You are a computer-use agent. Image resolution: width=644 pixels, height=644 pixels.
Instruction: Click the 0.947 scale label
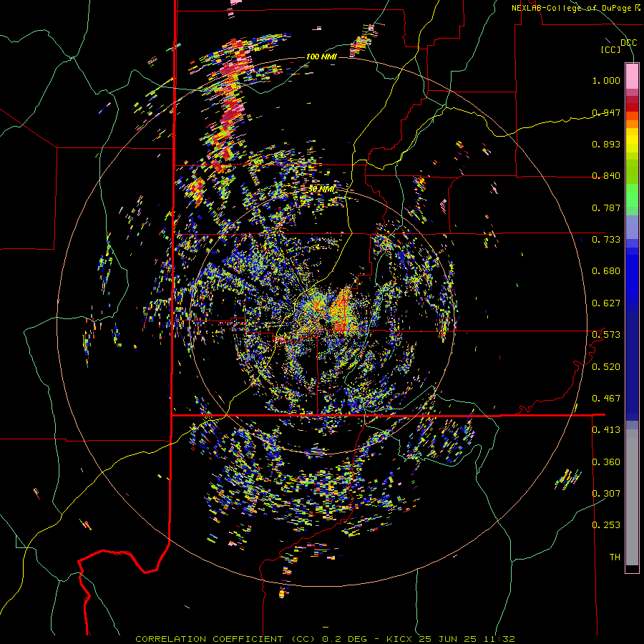(606, 112)
